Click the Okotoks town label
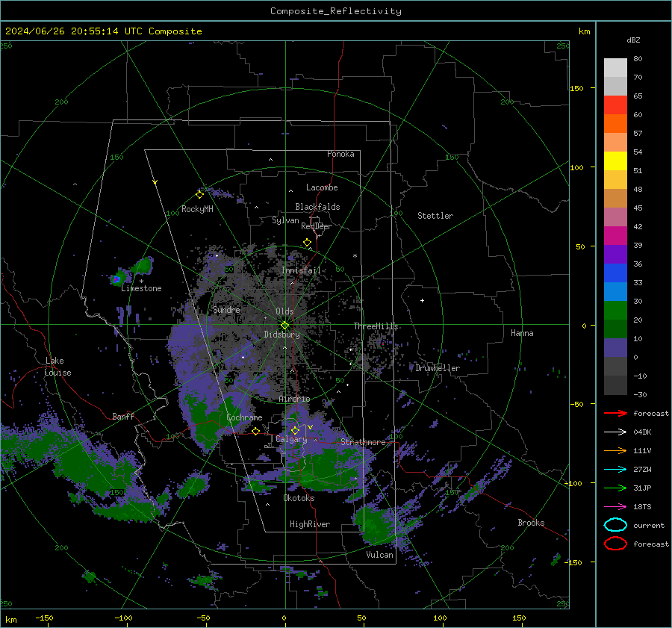Image resolution: width=672 pixels, height=628 pixels. pos(299,498)
